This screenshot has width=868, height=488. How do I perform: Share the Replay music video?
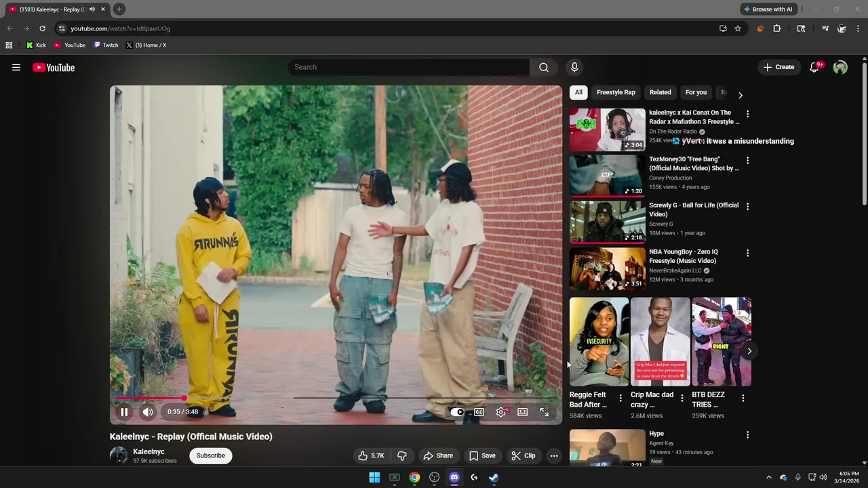click(437, 455)
